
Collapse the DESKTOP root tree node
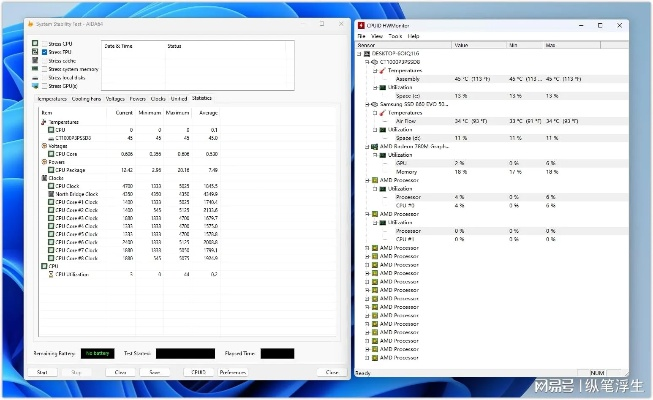[x=361, y=54]
